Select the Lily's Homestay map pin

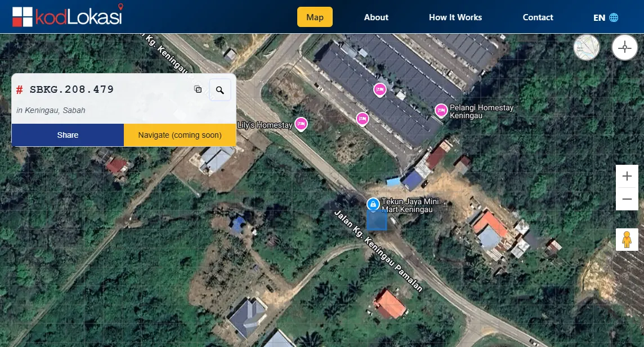pyautogui.click(x=301, y=124)
